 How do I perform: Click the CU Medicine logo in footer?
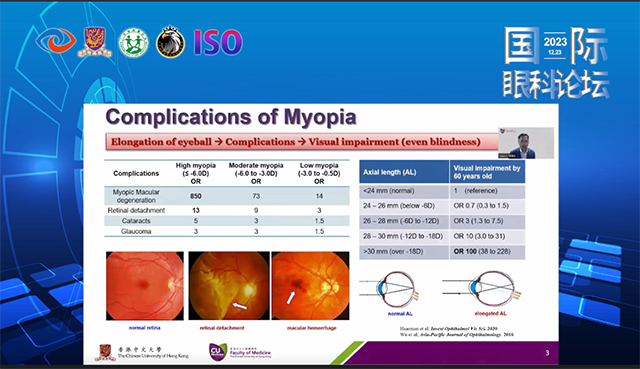[x=240, y=352]
